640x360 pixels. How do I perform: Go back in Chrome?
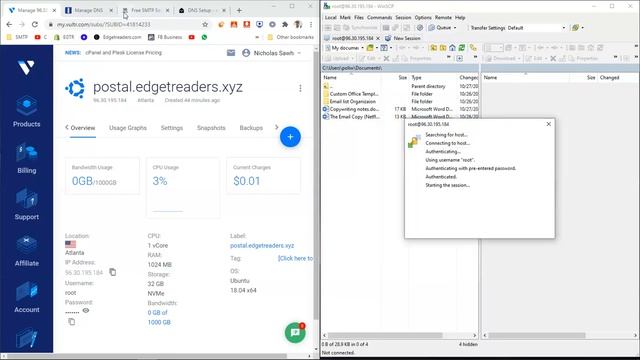coord(9,24)
